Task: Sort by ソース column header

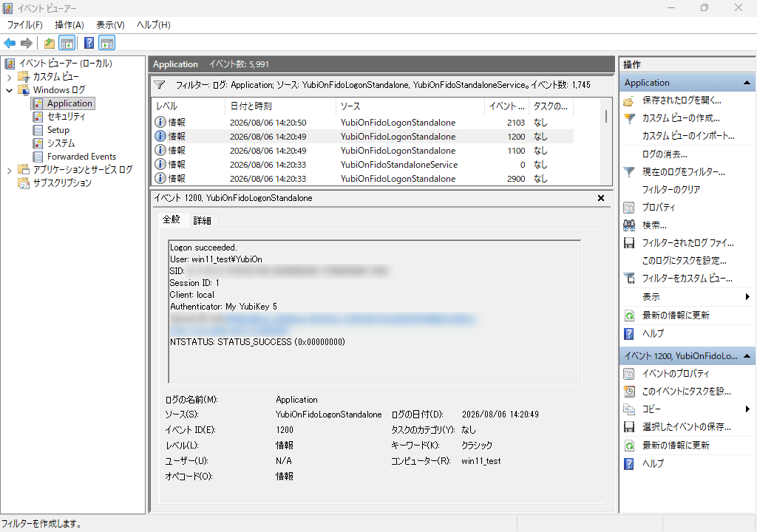Action: [410, 106]
